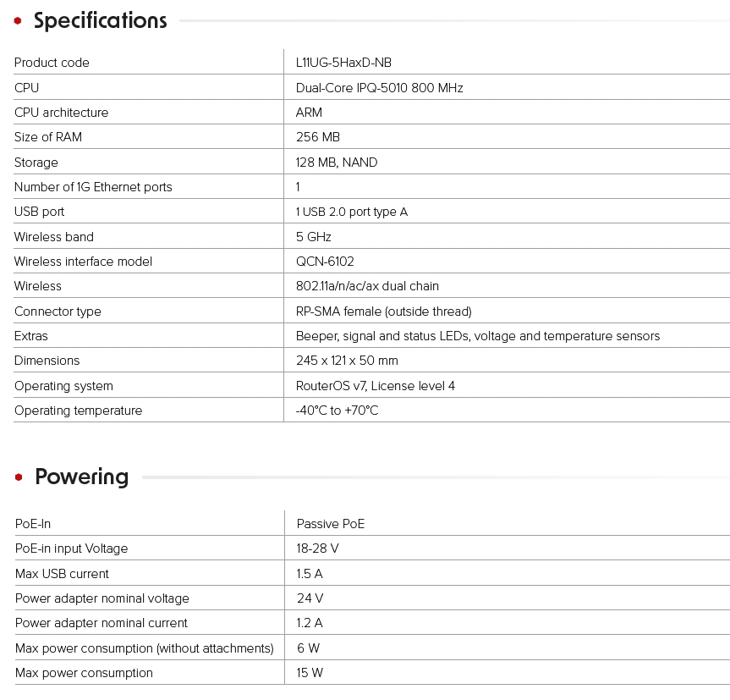Click the Dual-Core IPQ-5010 800 MHz value
Image resolution: width=730 pixels, height=700 pixels.
379,88
